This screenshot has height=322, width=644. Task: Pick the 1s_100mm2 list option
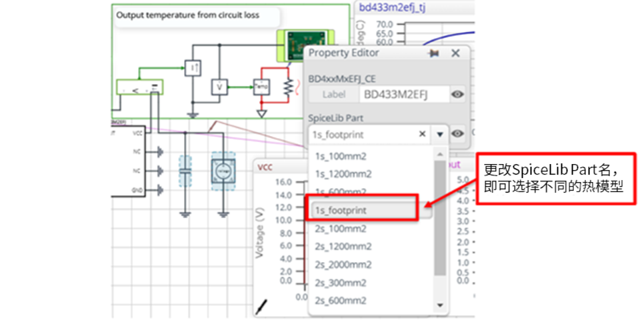tap(339, 157)
